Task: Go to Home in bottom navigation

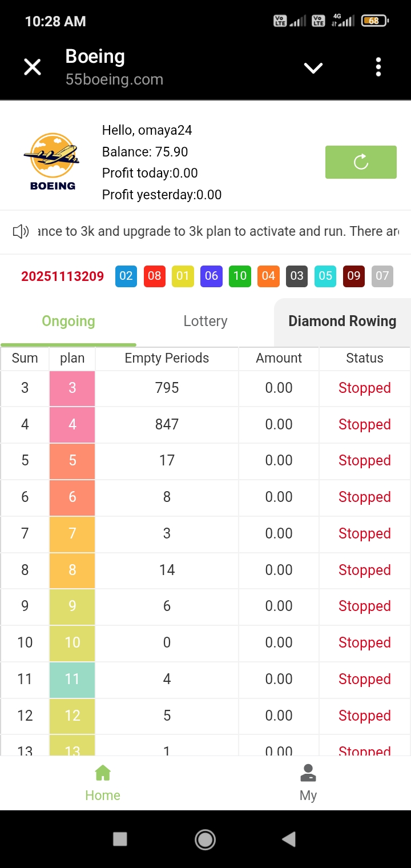Action: (x=103, y=783)
